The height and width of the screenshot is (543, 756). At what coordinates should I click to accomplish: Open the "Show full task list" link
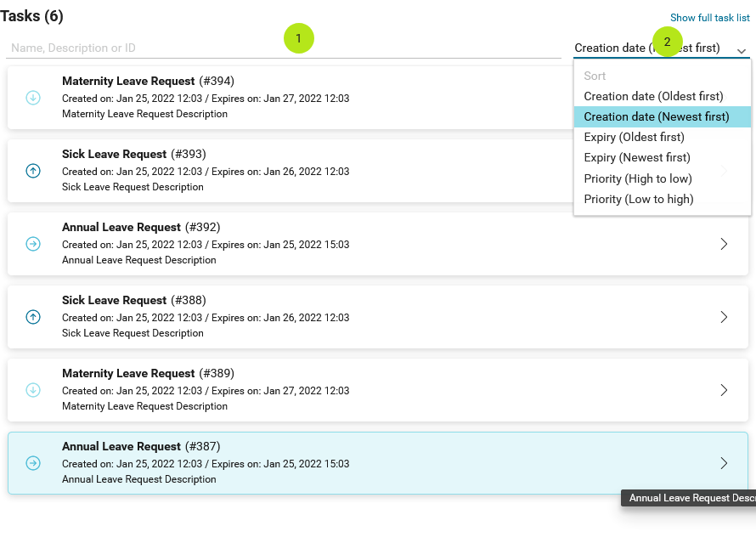coord(709,18)
